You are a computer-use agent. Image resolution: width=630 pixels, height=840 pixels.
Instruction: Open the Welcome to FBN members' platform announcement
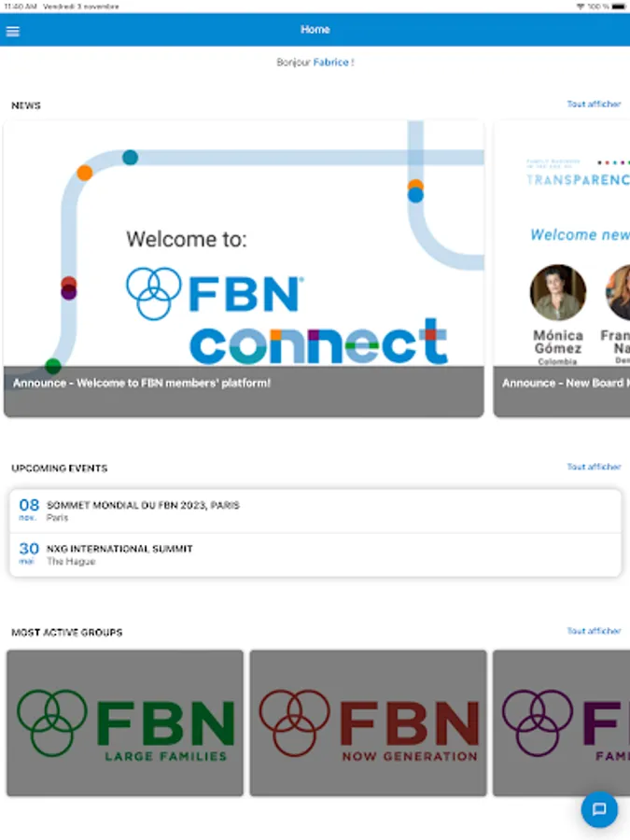click(x=244, y=269)
